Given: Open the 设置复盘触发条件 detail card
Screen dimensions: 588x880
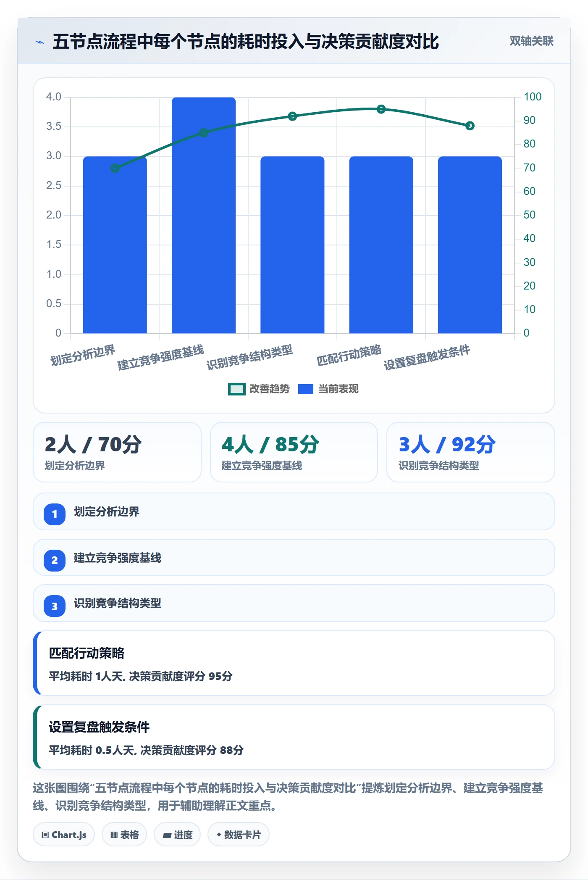Looking at the screenshot, I should [294, 737].
